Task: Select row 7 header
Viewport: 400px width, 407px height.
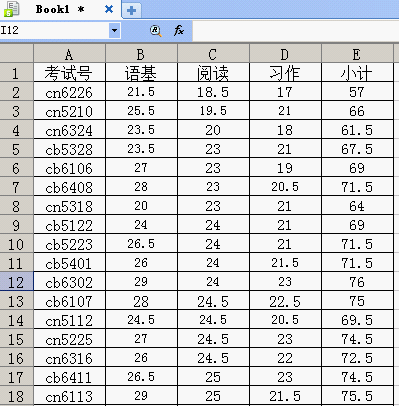Action: pyautogui.click(x=17, y=186)
